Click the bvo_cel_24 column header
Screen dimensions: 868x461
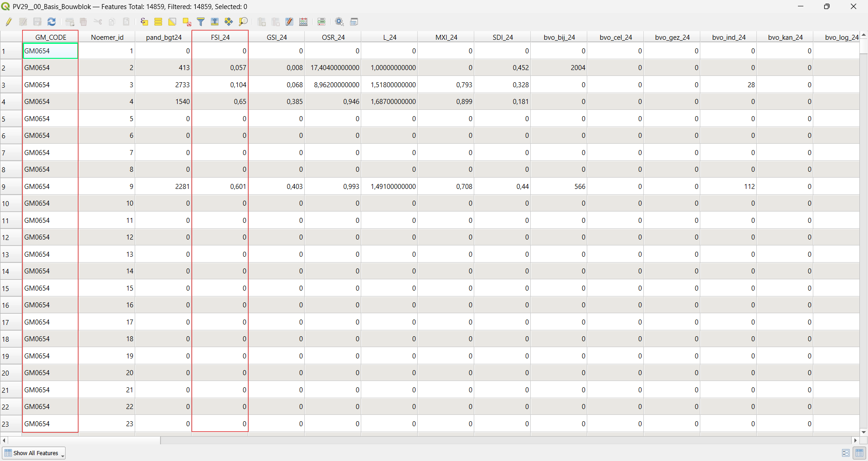pyautogui.click(x=616, y=37)
